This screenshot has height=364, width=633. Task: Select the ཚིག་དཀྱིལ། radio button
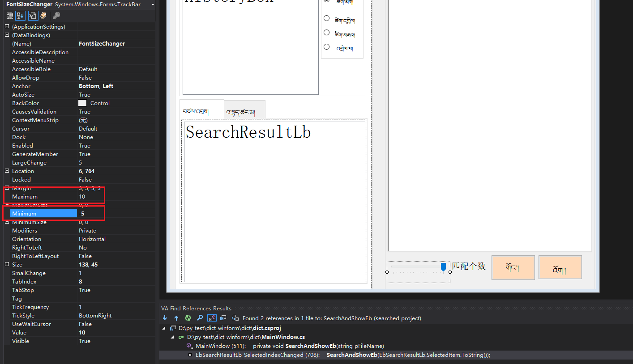tap(326, 18)
